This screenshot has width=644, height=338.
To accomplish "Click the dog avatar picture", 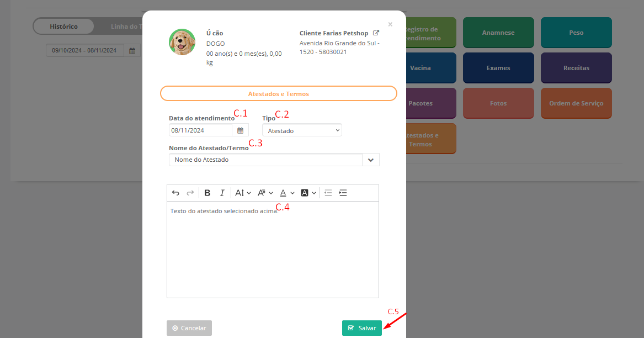I will coord(182,42).
